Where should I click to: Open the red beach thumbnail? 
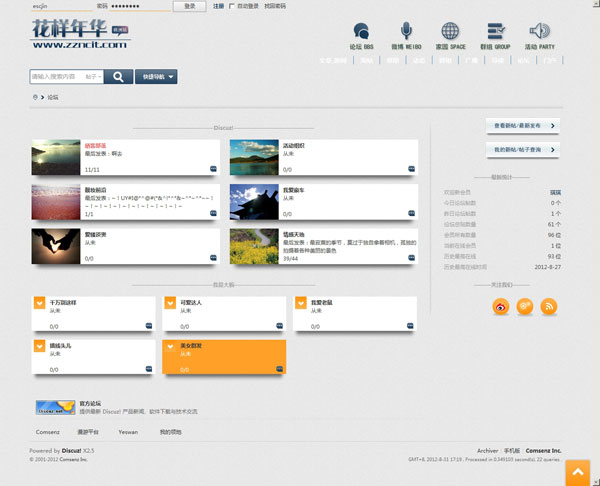click(56, 202)
